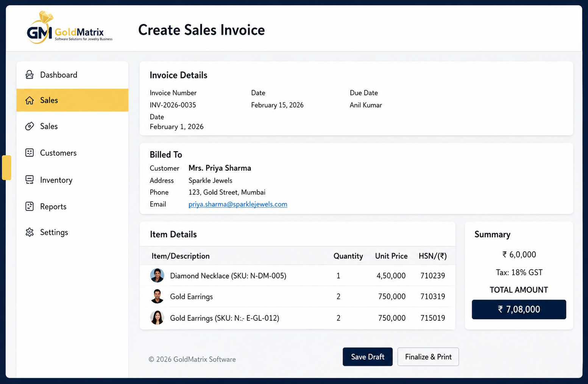588x384 pixels.
Task: Click the ₹ 6,0,000 summary value
Action: tap(519, 254)
